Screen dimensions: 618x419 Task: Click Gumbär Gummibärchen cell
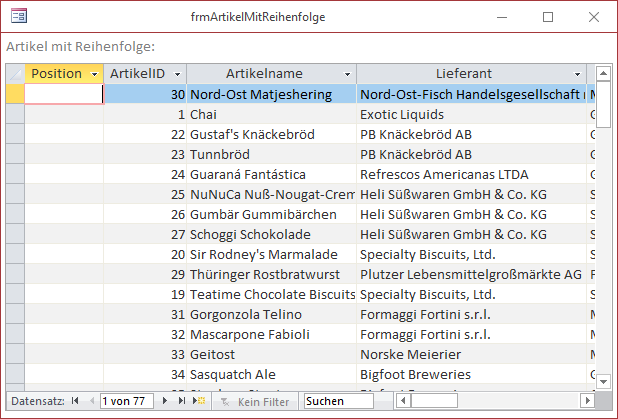pos(272,214)
